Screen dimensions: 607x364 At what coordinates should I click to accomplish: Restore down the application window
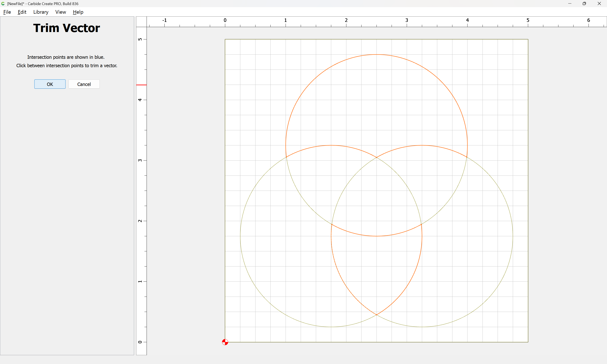tap(584, 4)
